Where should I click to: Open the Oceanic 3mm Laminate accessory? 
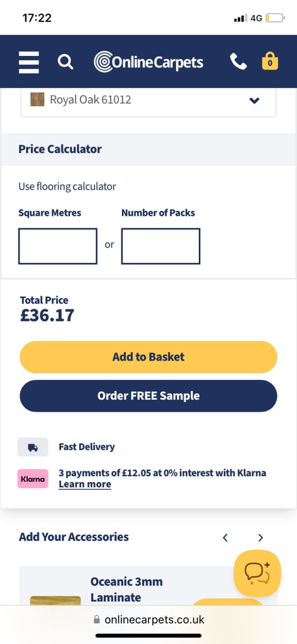pos(126,589)
